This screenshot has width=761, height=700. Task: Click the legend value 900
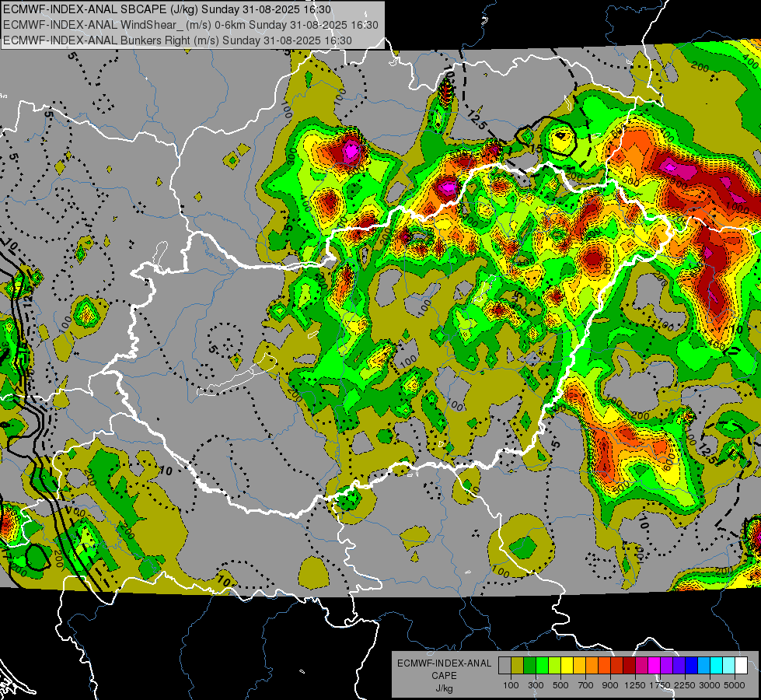(x=610, y=685)
